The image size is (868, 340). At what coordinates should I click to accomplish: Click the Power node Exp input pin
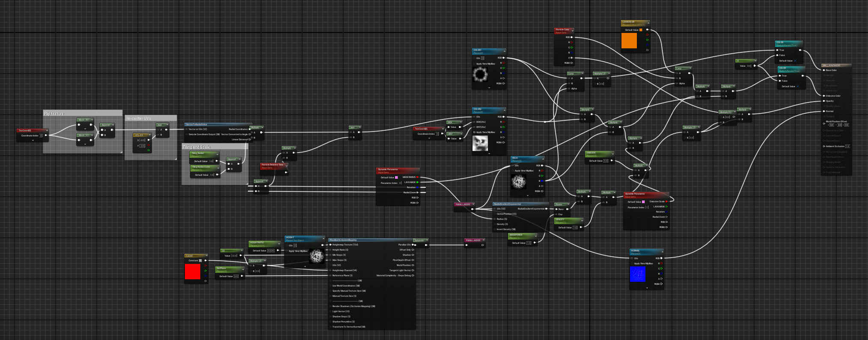click(x=556, y=214)
